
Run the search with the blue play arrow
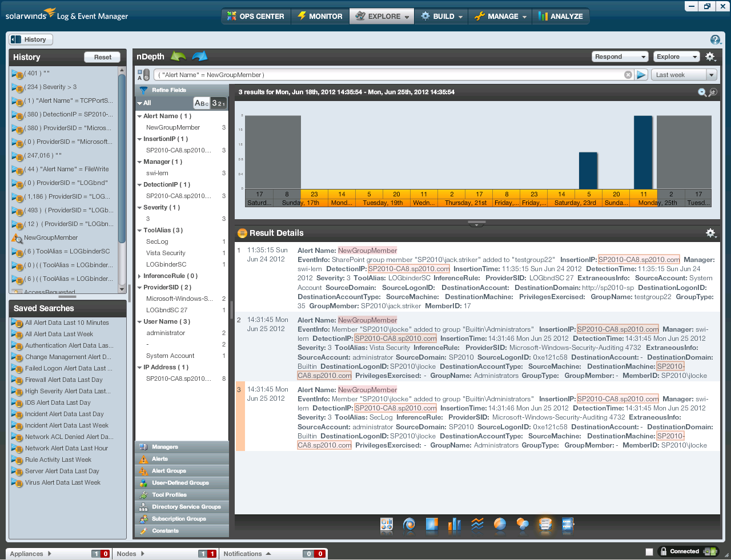pyautogui.click(x=641, y=75)
